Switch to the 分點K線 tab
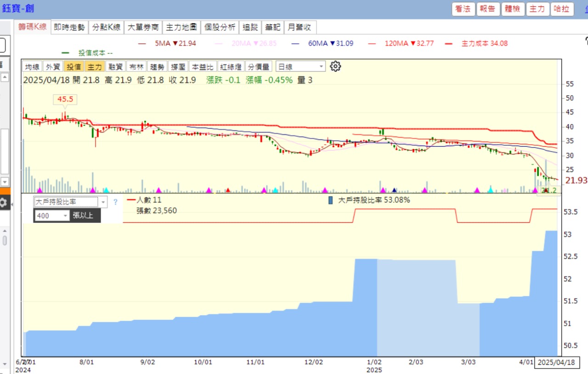The height and width of the screenshot is (374, 588). pos(106,27)
